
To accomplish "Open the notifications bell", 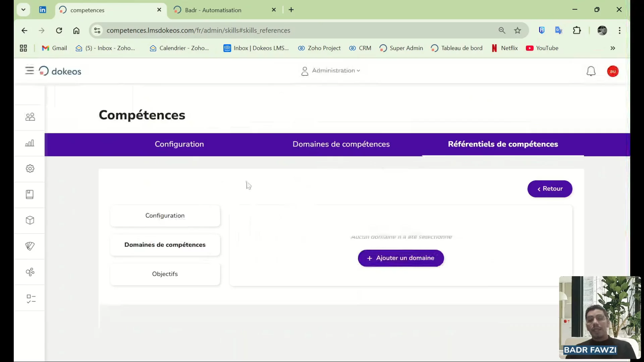I will click(x=591, y=71).
